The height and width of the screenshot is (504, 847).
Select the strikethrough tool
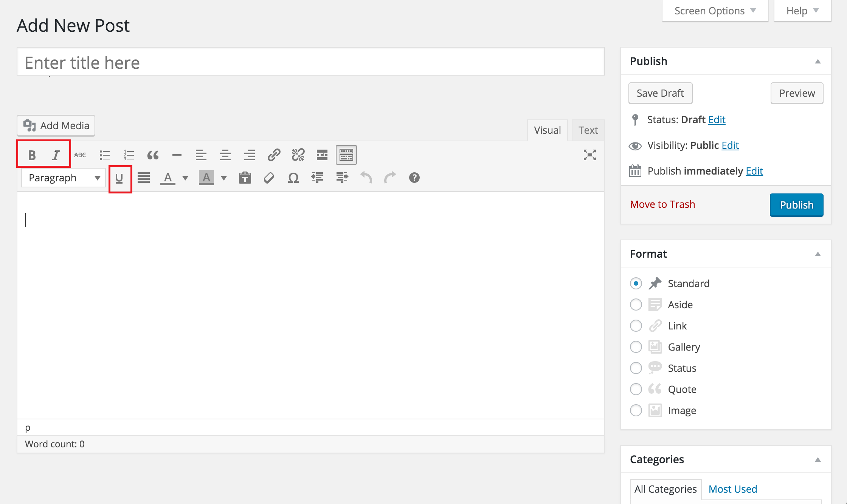coord(80,155)
